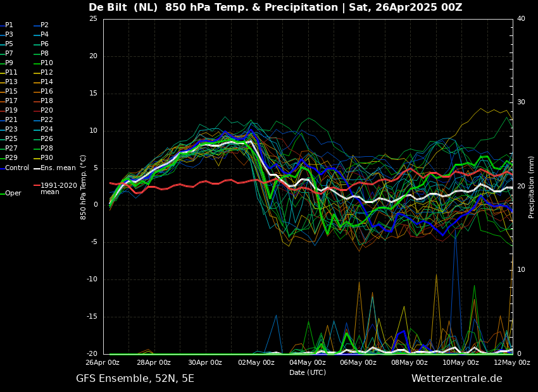Pick the P5 legend entry
Viewport: 538px width, 392px height.
pos(6,44)
